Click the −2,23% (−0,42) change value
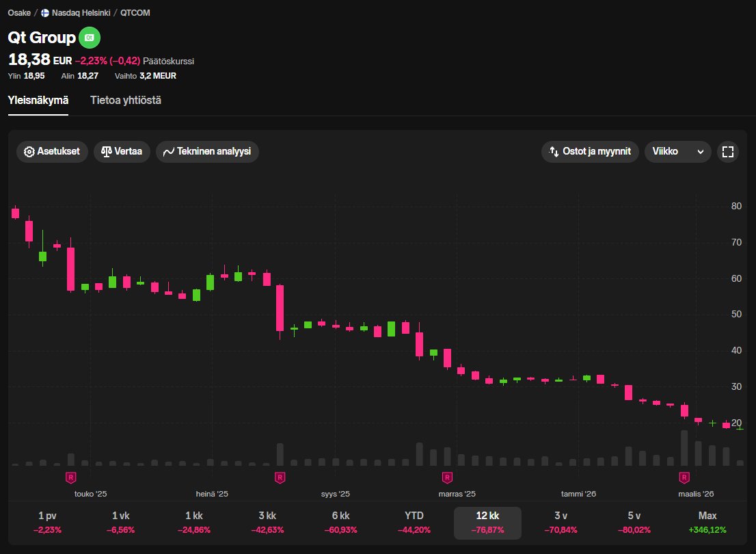 (x=107, y=61)
